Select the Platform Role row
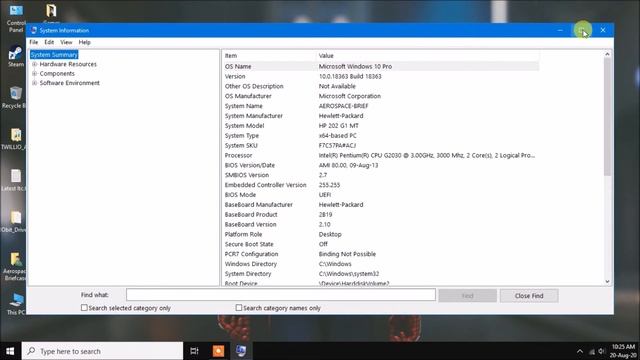 point(381,234)
